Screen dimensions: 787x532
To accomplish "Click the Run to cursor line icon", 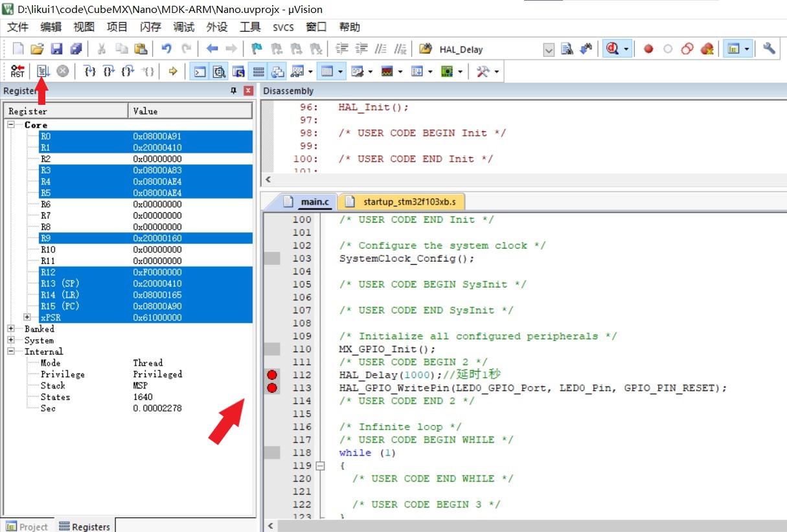I will pyautogui.click(x=148, y=71).
